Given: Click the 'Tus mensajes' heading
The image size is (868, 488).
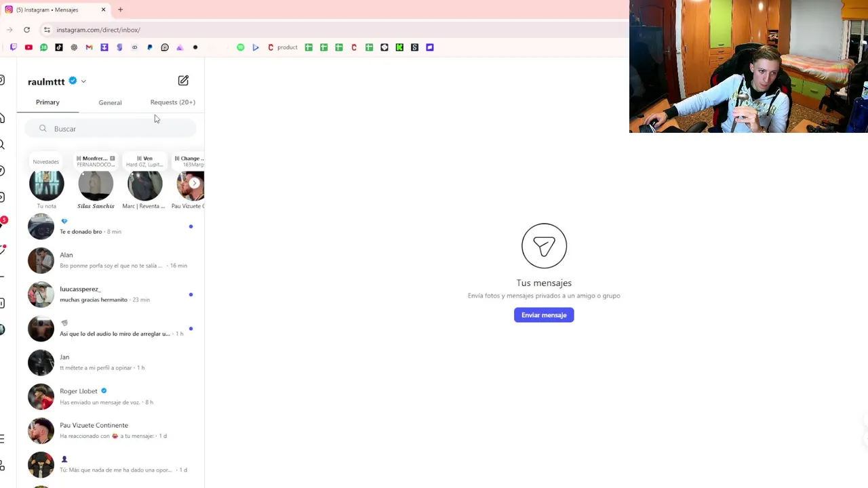Looking at the screenshot, I should (544, 283).
